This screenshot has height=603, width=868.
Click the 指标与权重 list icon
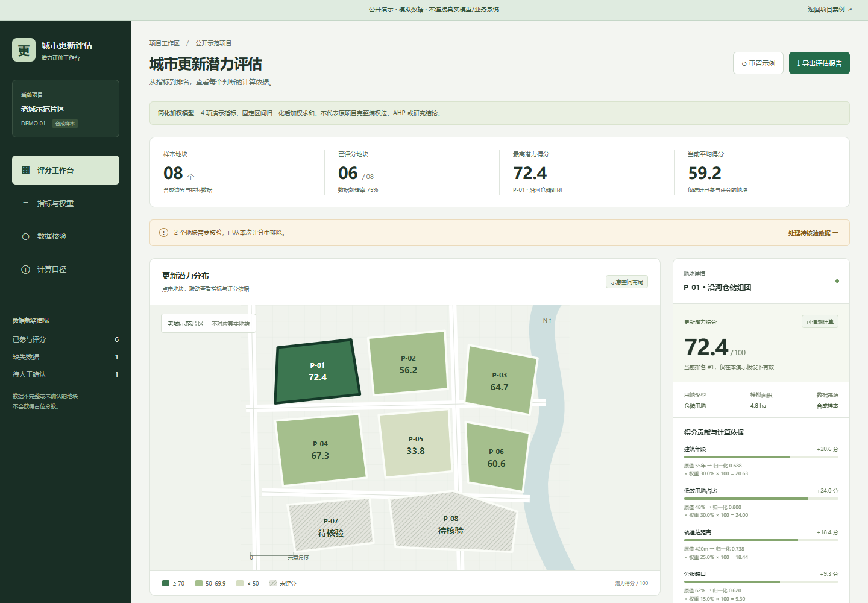tap(25, 204)
